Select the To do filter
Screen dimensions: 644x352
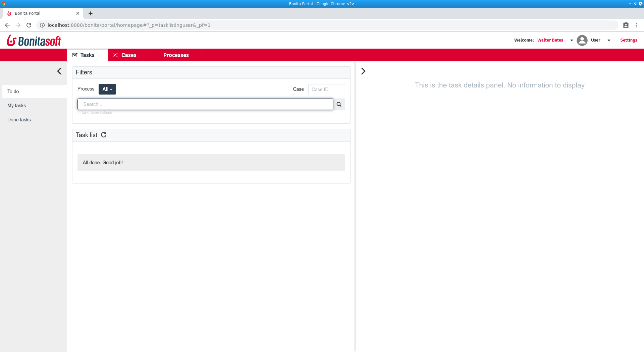[x=35, y=92]
